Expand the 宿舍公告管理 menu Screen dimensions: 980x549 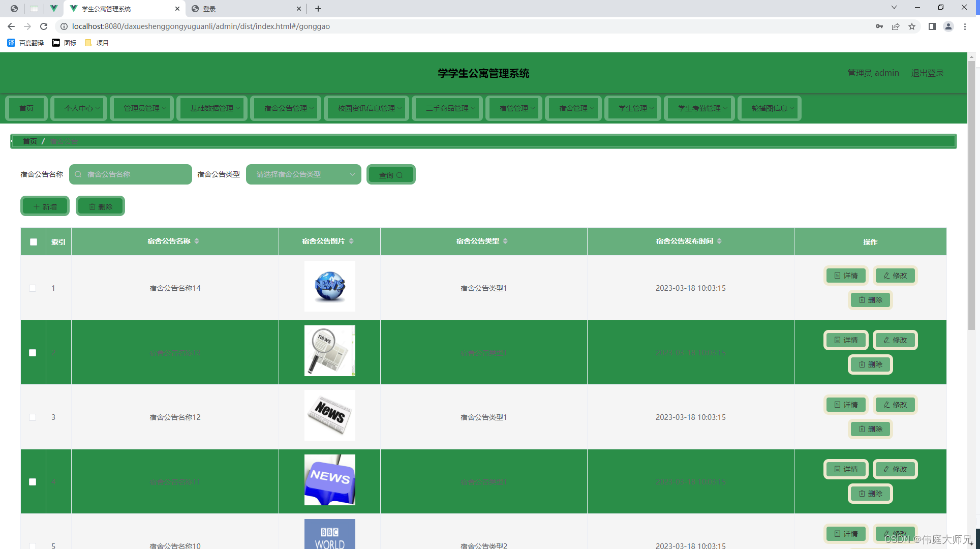286,108
